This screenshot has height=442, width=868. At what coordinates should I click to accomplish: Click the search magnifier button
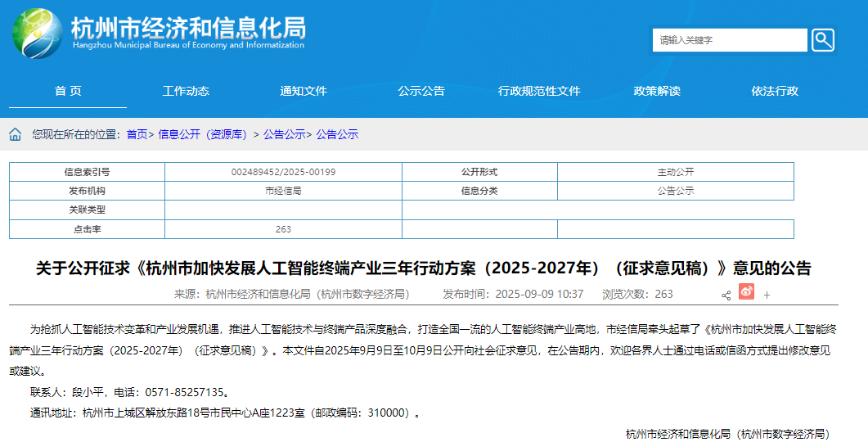[x=822, y=39]
